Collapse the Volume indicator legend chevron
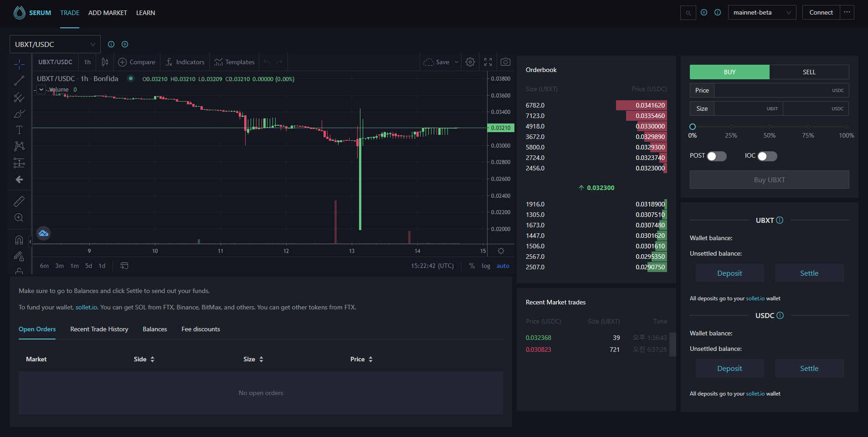Image resolution: width=868 pixels, height=437 pixels. click(41, 90)
